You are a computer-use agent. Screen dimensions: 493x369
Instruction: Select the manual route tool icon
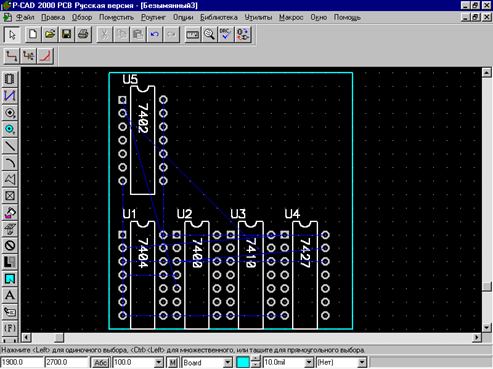[11, 56]
